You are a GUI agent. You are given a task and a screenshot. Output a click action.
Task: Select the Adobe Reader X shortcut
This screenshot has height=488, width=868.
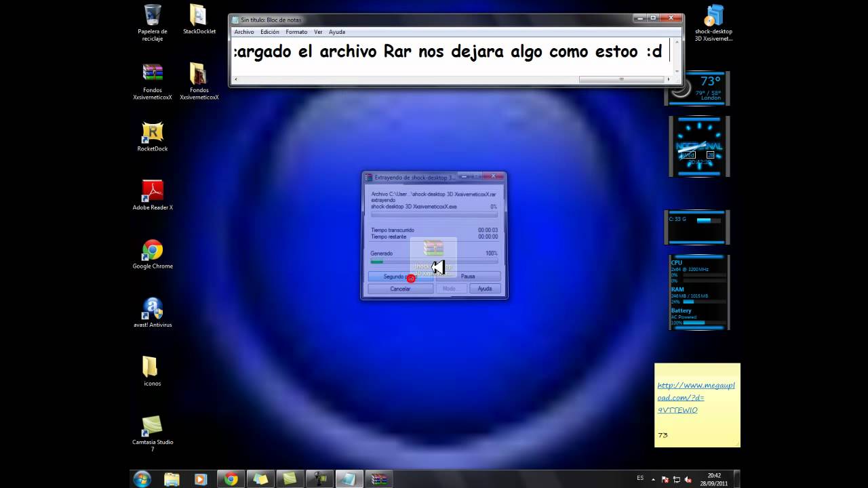pos(153,195)
